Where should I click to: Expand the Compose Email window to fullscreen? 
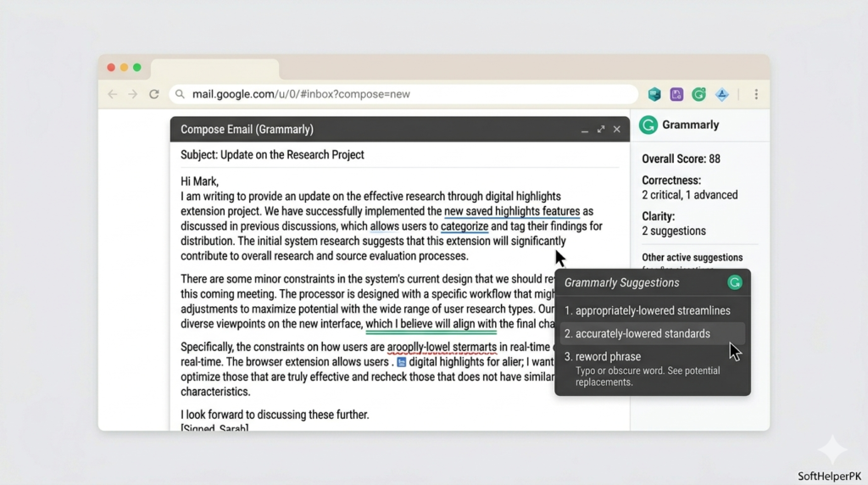[x=601, y=130]
